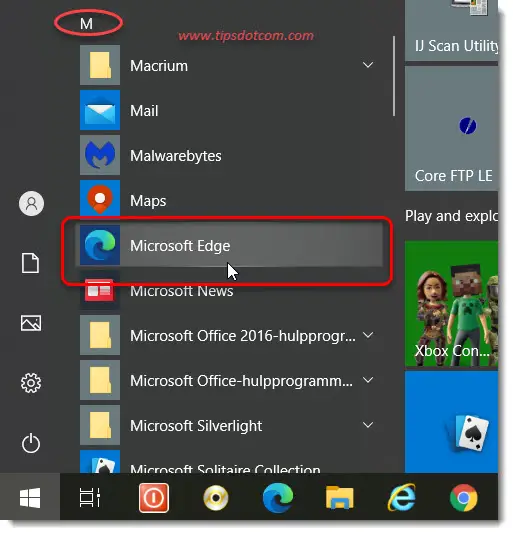Open Malwarebytes via its blue icon
This screenshot has height=535, width=513.
100,155
